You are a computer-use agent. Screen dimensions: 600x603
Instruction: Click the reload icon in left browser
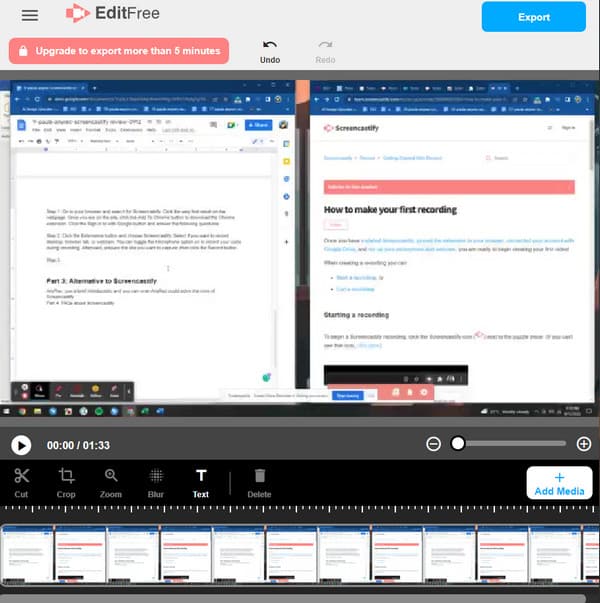pos(37,99)
